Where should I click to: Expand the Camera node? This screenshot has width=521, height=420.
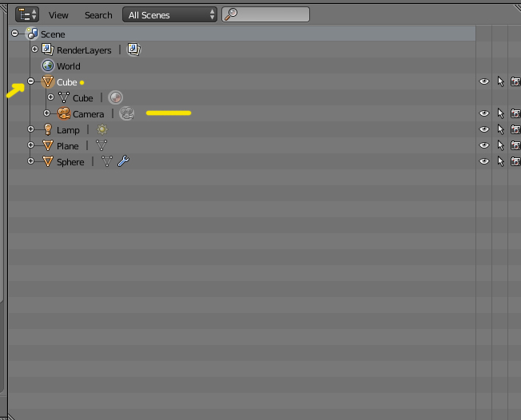point(46,113)
